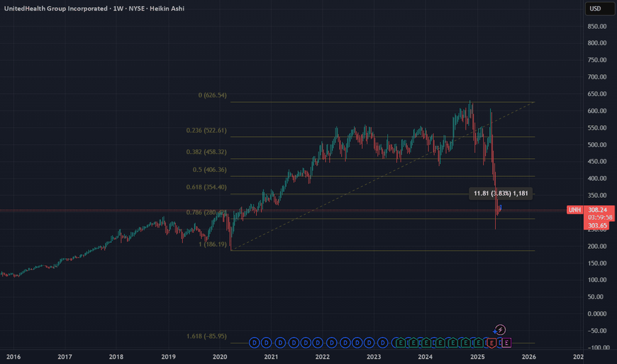Click the Heikin Ashi label in title
Viewport: 617px width, 364px height.
click(167, 8)
